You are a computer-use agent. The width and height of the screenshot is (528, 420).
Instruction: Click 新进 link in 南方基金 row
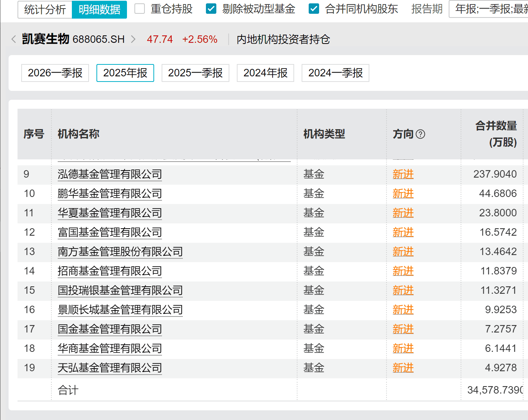coord(403,252)
